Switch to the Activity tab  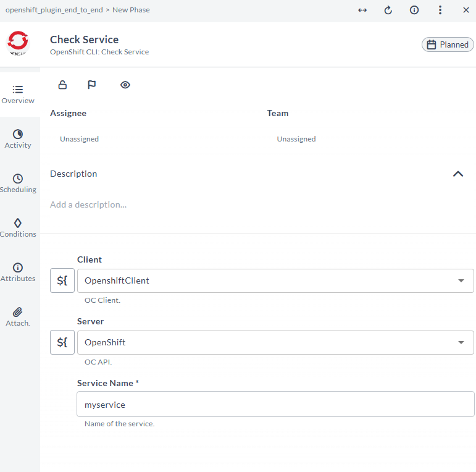point(18,139)
